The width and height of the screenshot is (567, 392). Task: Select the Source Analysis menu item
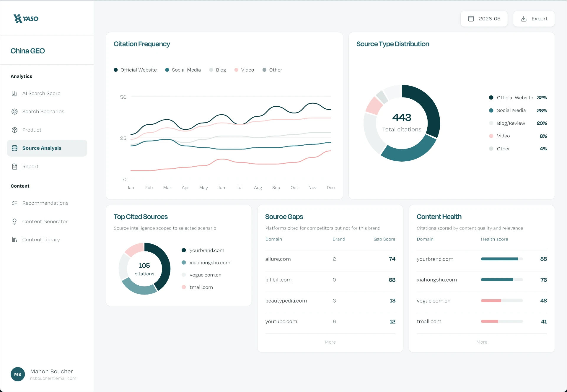pos(47,148)
